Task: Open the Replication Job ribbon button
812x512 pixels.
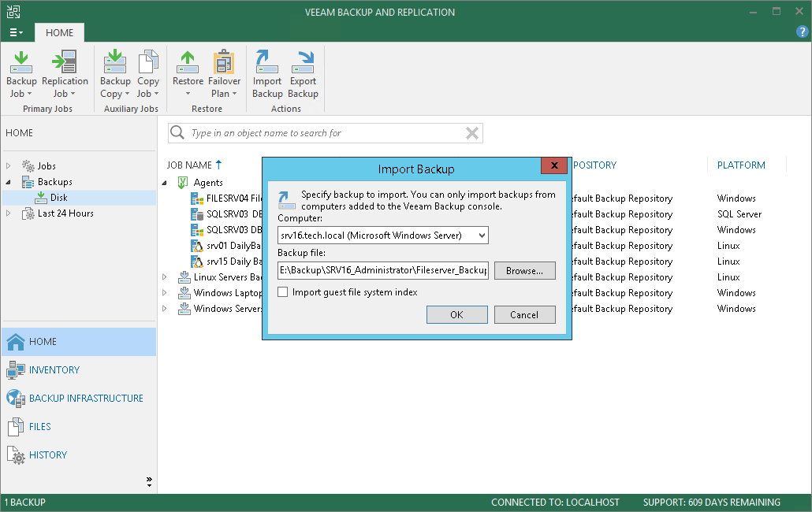Action: 65,74
